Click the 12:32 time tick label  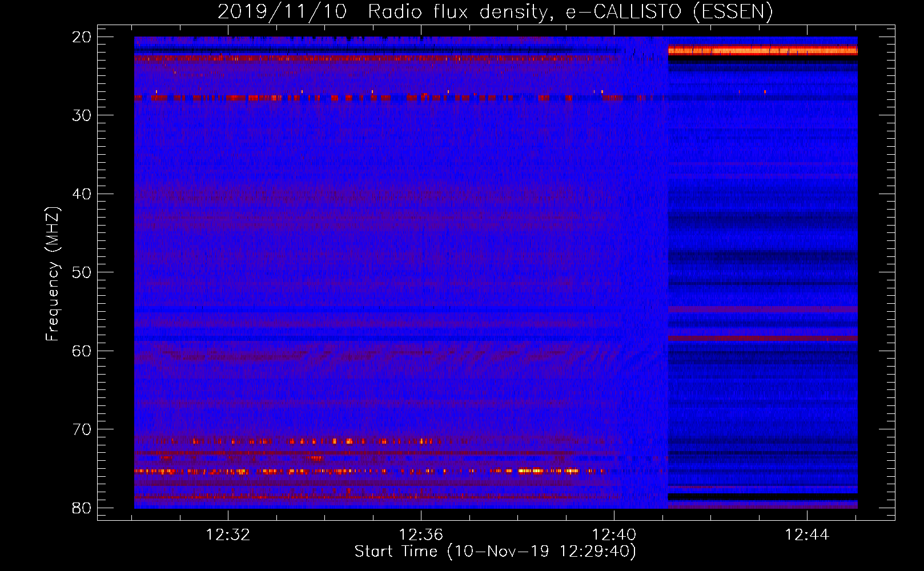228,535
